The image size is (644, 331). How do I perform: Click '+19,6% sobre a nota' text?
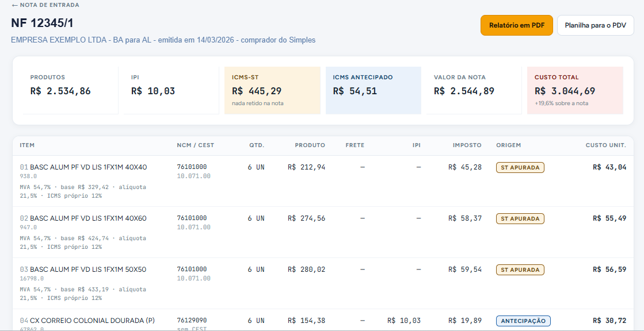pos(562,103)
